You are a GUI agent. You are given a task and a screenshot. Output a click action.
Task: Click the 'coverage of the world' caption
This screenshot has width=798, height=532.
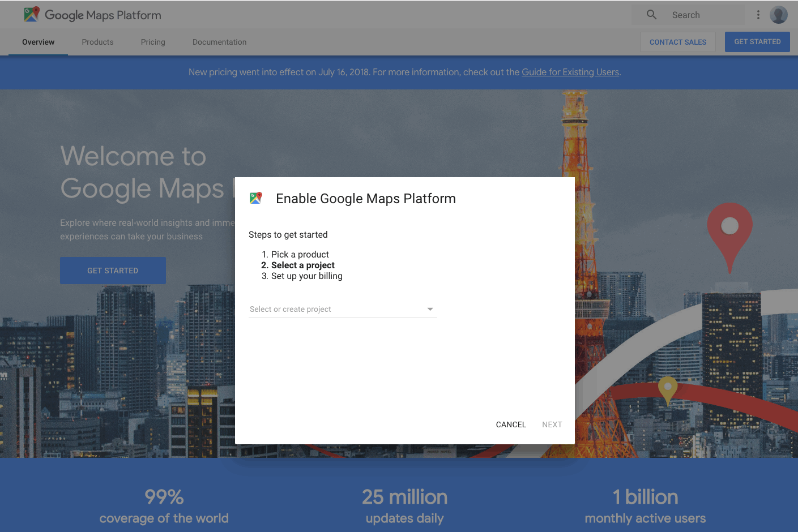tap(164, 518)
